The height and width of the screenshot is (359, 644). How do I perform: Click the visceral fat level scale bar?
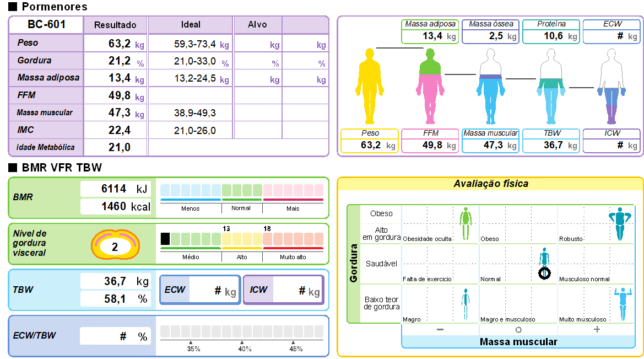click(x=241, y=242)
